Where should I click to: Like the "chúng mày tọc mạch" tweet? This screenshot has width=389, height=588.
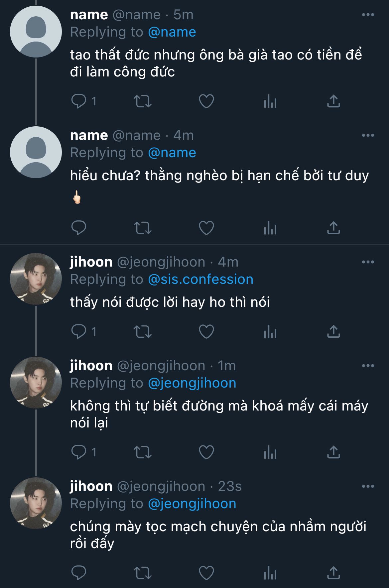[206, 573]
